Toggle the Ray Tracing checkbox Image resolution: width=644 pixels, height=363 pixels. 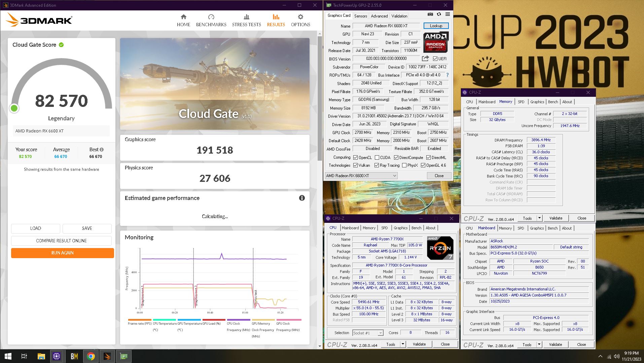coord(377,165)
